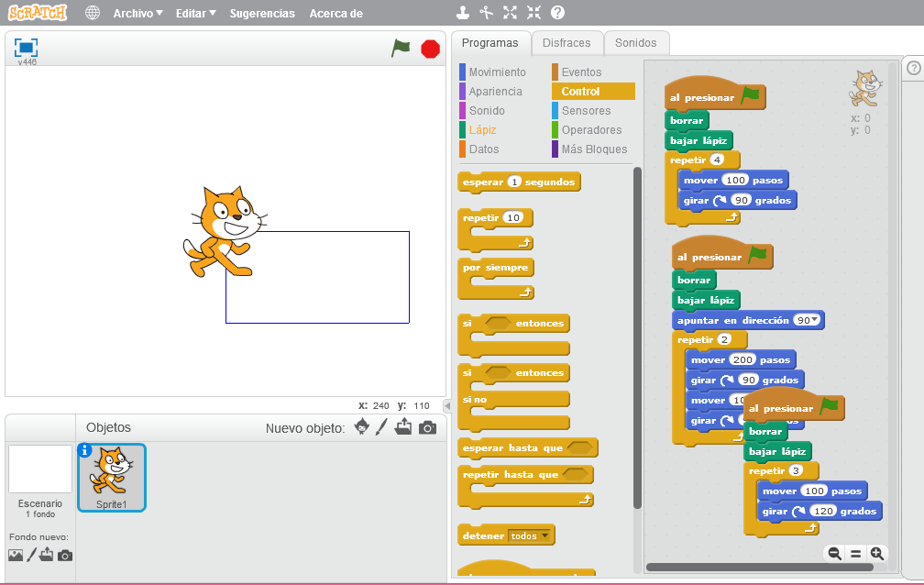Click 'repetir 3' count field in script

point(796,470)
